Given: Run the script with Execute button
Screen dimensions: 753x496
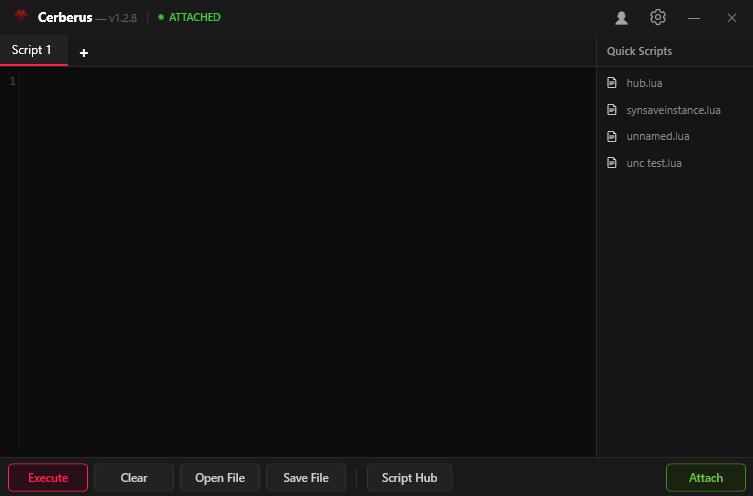Looking at the screenshot, I should click(x=48, y=478).
